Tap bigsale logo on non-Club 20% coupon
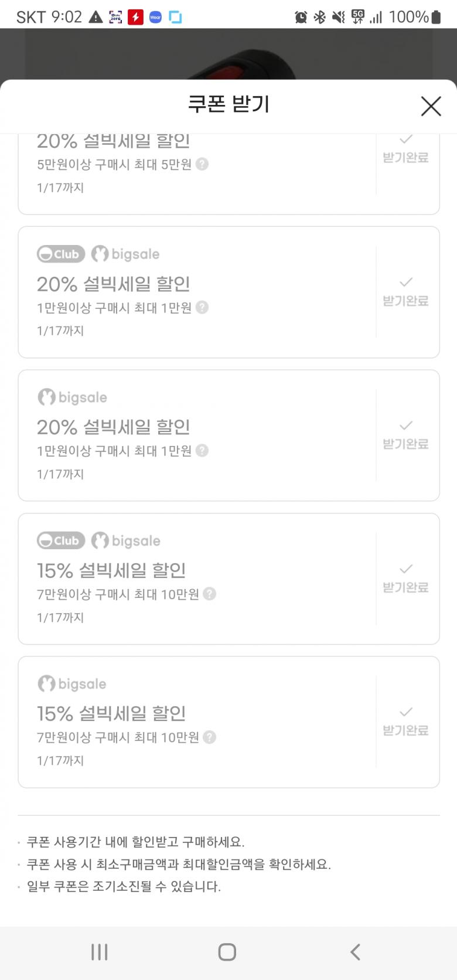The image size is (457, 980). (x=73, y=397)
